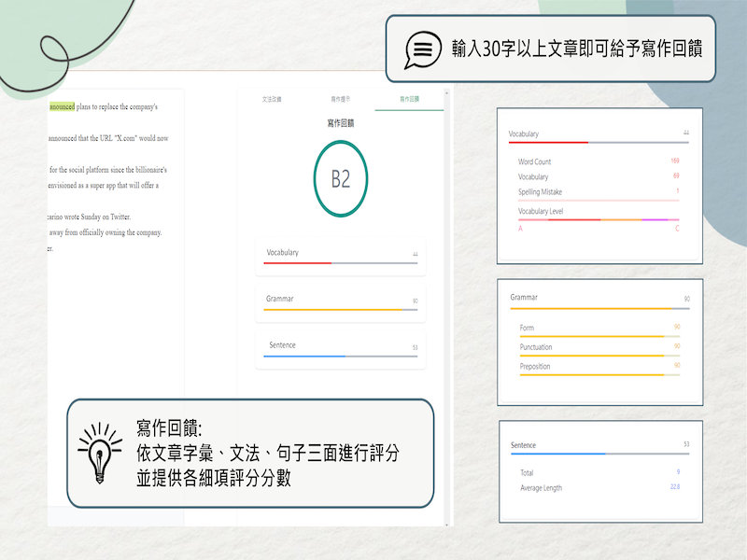747x560 pixels.
Task: Click the Total row in Sentence details
Action: [x=599, y=472]
